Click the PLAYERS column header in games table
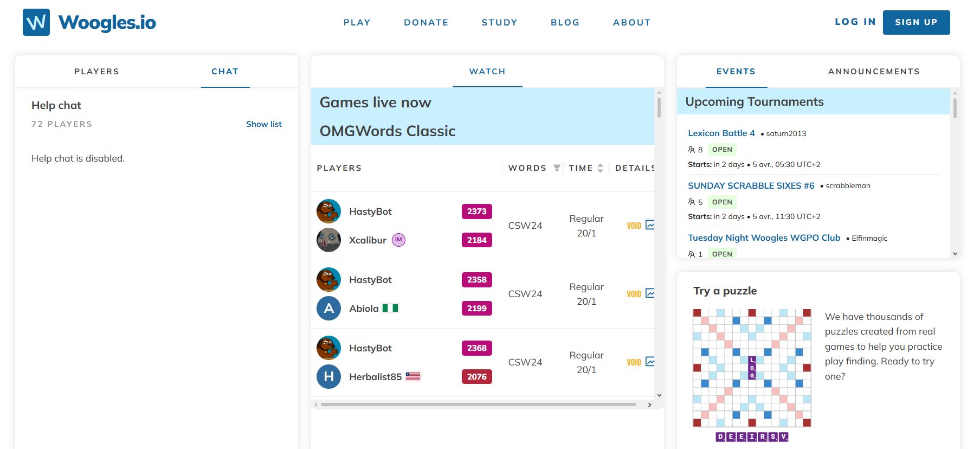Screen dimensions: 980x449 click(x=339, y=168)
